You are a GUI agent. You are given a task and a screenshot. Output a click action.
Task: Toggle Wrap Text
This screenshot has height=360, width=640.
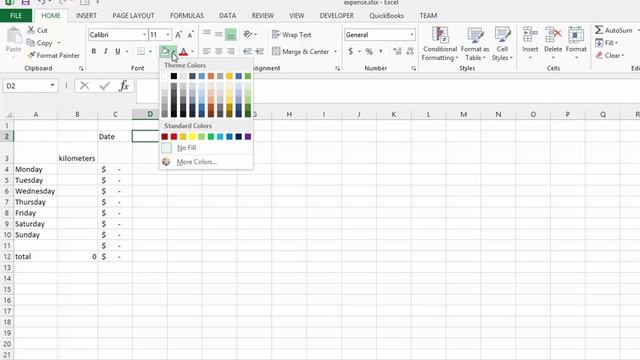291,35
